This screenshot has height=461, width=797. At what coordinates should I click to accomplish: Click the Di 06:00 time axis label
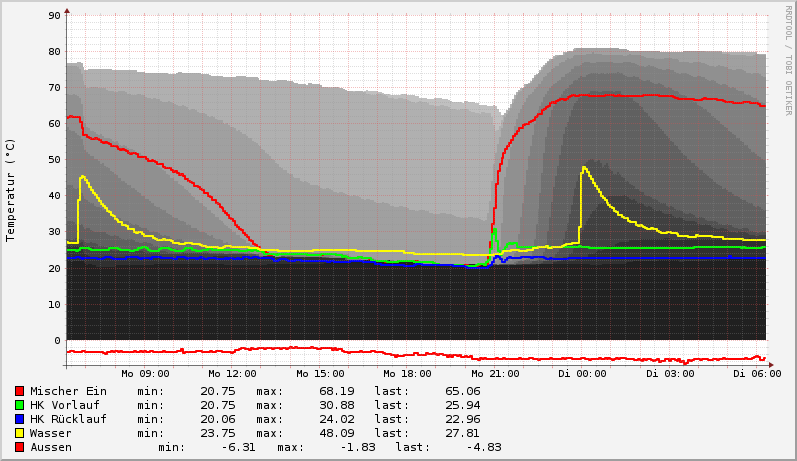[x=757, y=374]
